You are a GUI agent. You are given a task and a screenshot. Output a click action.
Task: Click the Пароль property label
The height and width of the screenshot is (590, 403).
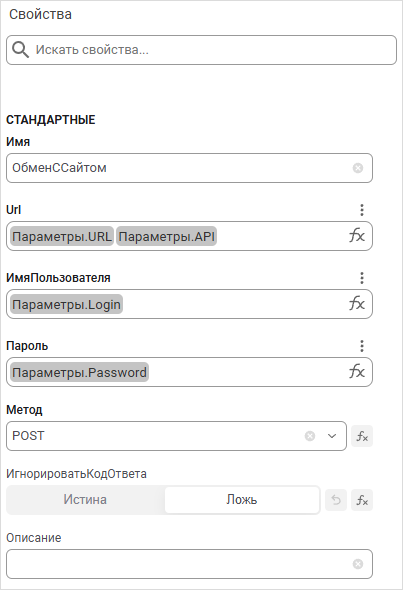point(27,346)
